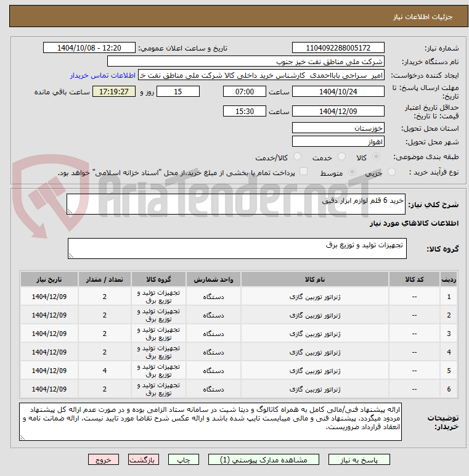Click the گروه کالا column header

click(158, 279)
